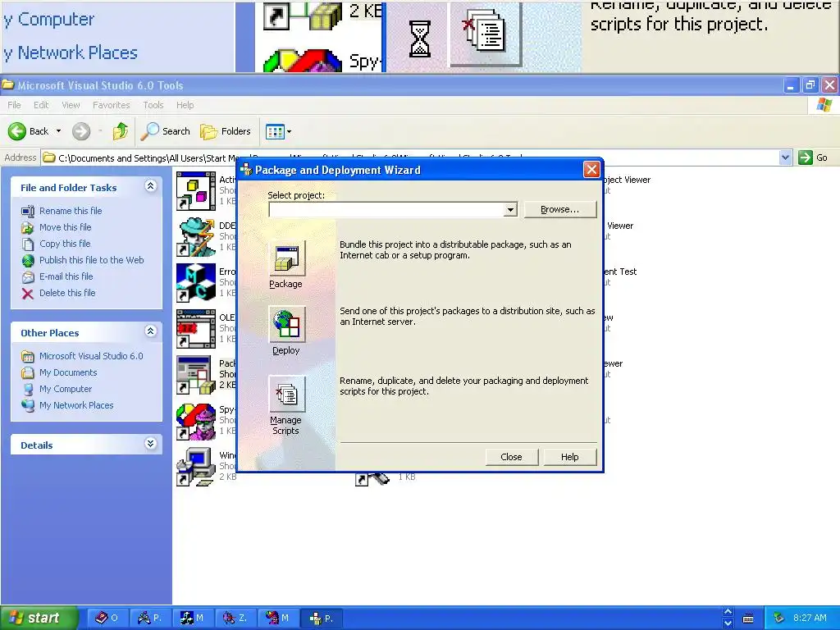The image size is (840, 630).
Task: Select the DDE Spy shortcut icon
Action: [195, 237]
